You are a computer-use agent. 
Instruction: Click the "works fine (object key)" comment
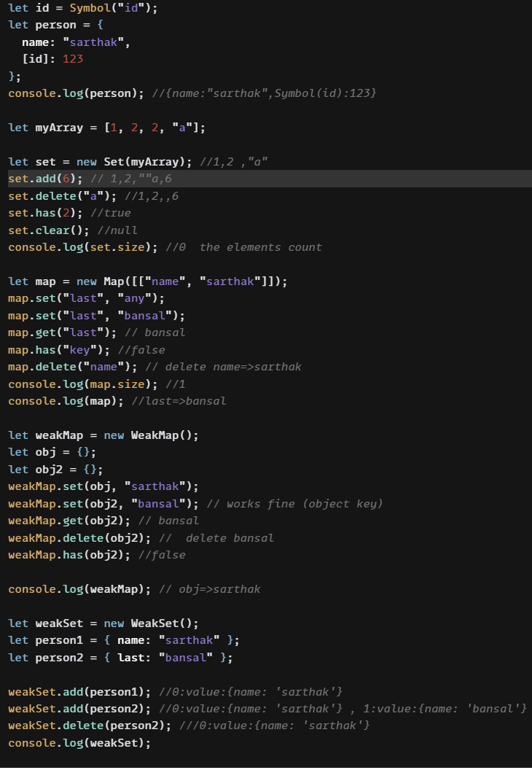pos(305,504)
